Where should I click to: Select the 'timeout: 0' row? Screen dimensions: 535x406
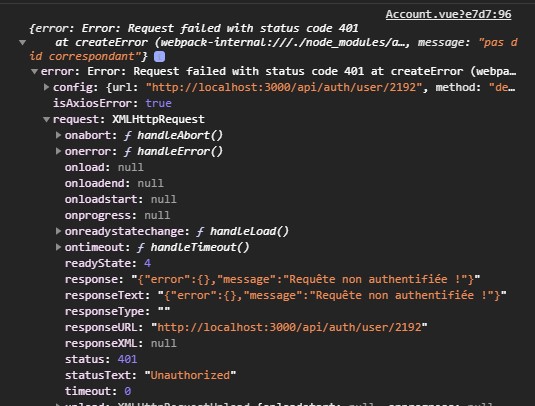click(98, 391)
